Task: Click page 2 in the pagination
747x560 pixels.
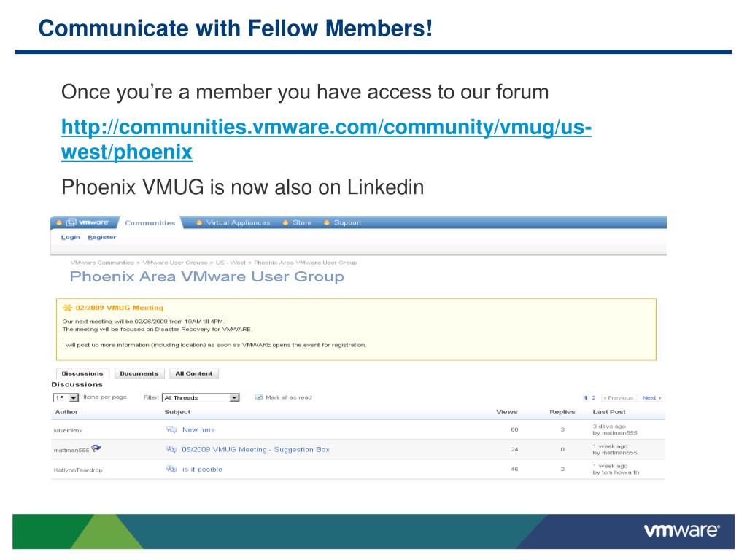Action: (x=594, y=397)
